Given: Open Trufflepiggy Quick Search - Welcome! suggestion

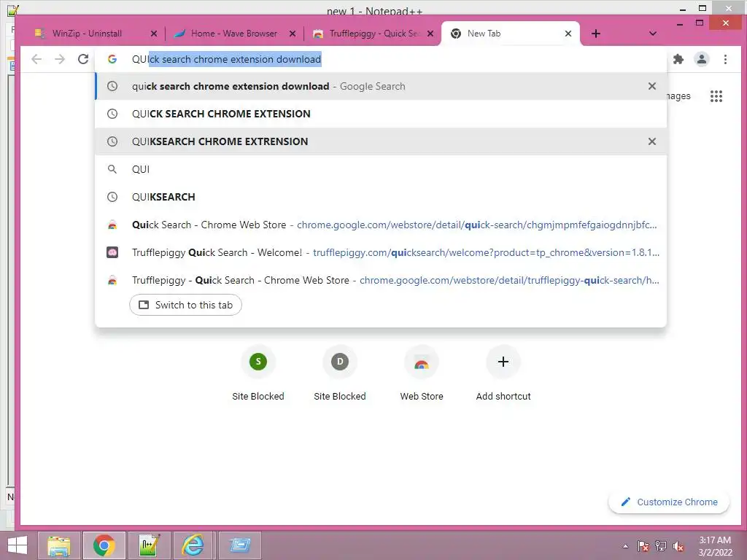Looking at the screenshot, I should tap(381, 252).
